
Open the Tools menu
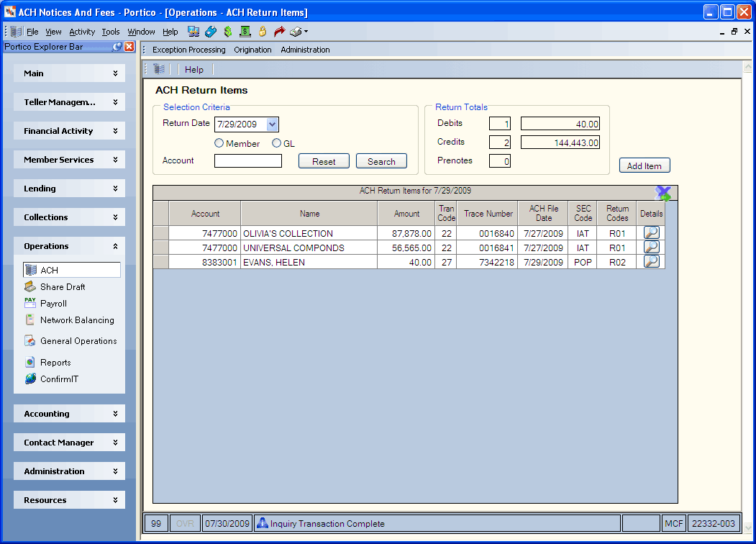110,32
